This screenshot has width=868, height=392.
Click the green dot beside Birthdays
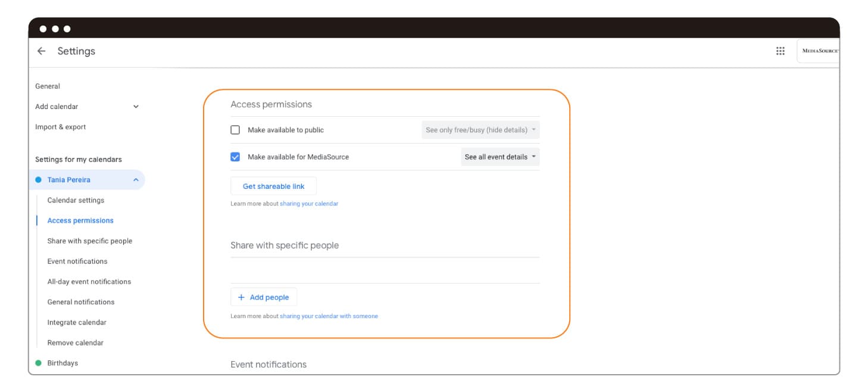[x=39, y=363]
